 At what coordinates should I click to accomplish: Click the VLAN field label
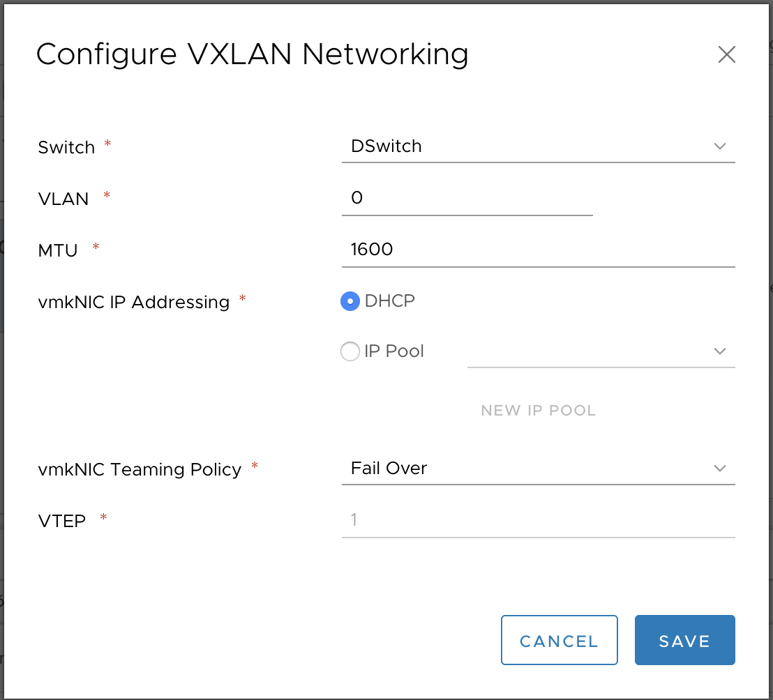coord(63,199)
